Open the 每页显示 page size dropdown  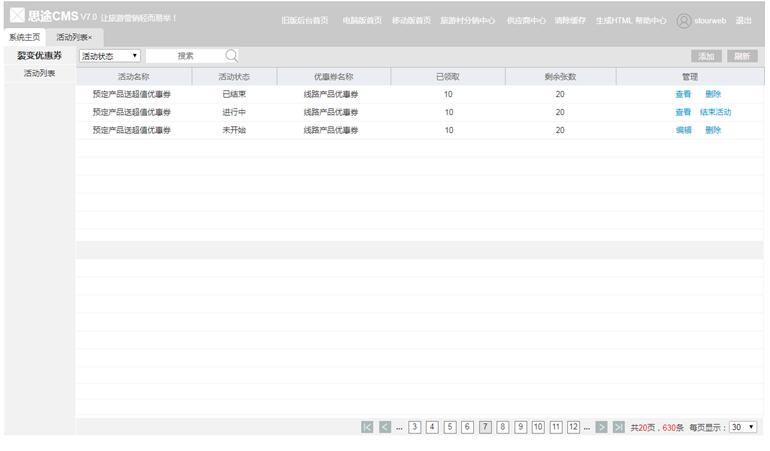point(743,427)
